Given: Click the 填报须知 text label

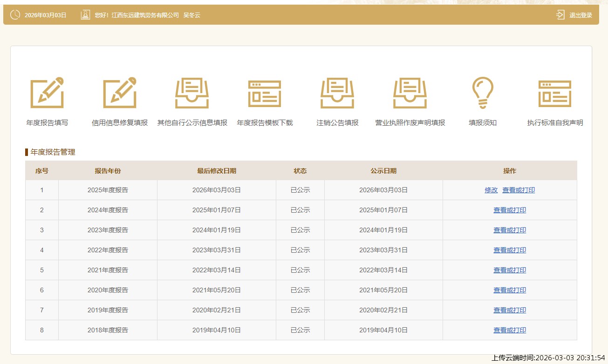Looking at the screenshot, I should click(x=483, y=123).
